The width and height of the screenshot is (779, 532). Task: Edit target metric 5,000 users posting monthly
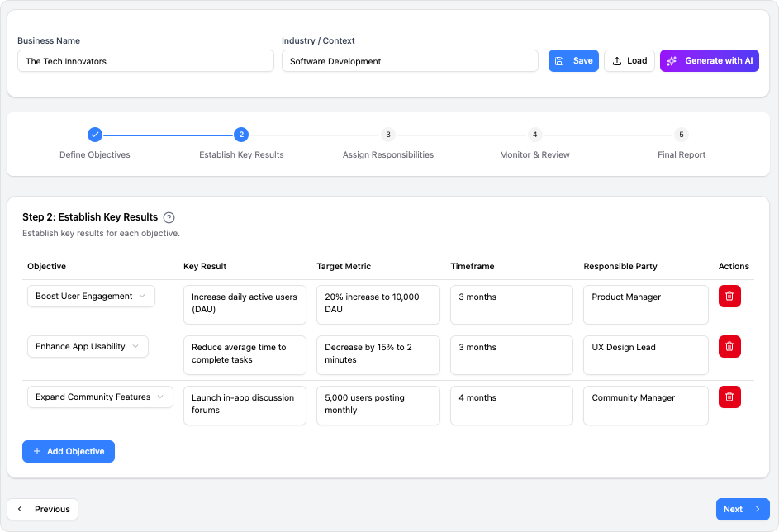[x=378, y=406]
